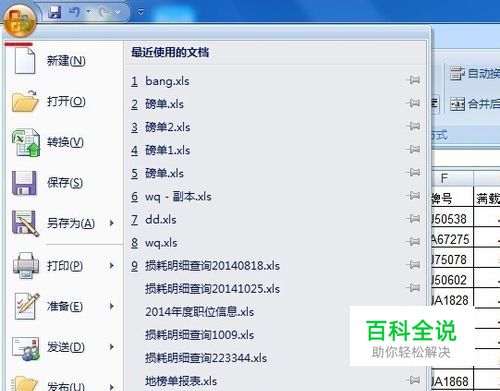Click the disk-and-pencil icon for 另存为(A)
The height and width of the screenshot is (391, 500).
click(26, 223)
